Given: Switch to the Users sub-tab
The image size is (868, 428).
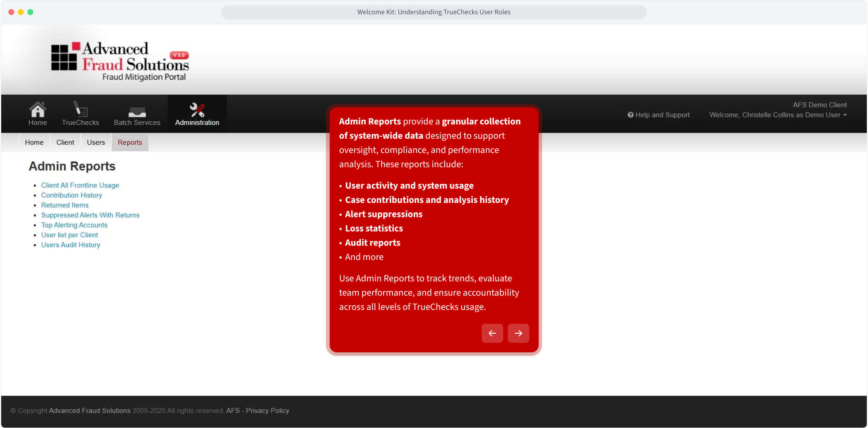Looking at the screenshot, I should pos(96,142).
